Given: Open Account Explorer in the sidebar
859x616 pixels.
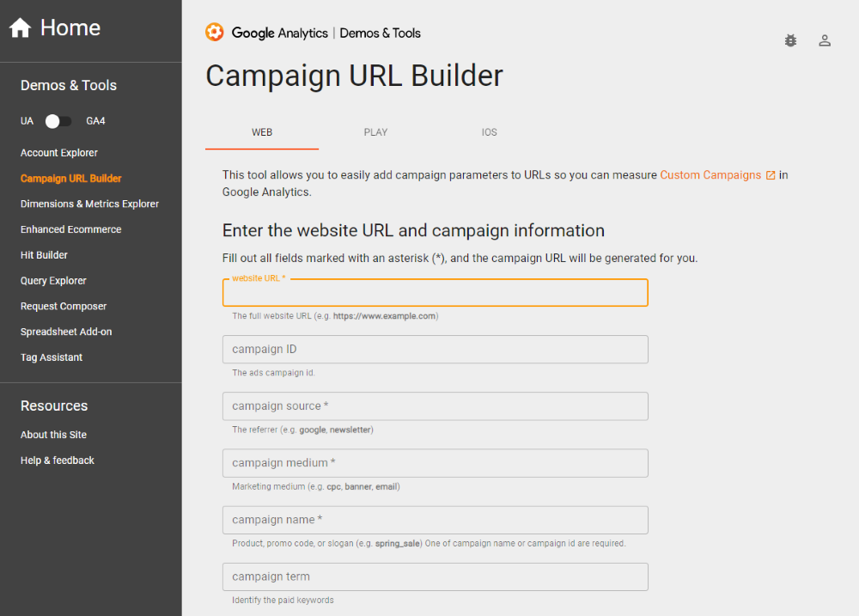Looking at the screenshot, I should (59, 153).
